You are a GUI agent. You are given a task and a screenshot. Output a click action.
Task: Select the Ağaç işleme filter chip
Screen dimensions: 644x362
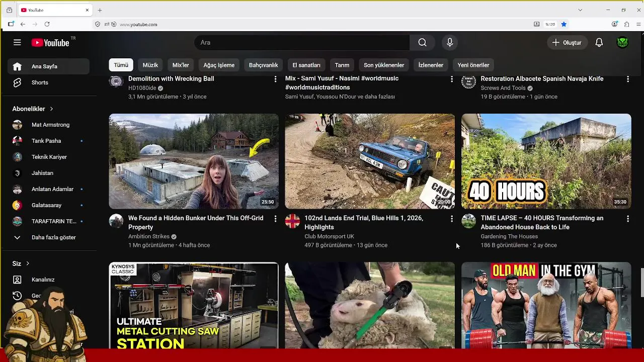coord(219,65)
